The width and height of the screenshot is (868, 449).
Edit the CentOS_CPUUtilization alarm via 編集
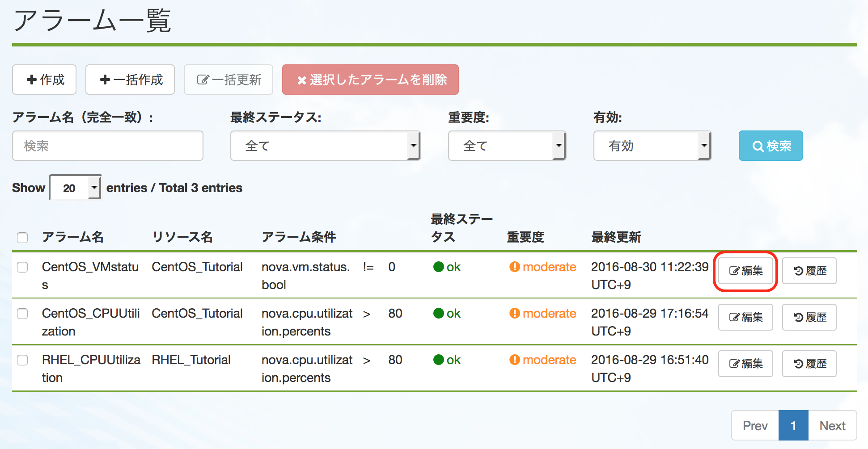point(745,317)
